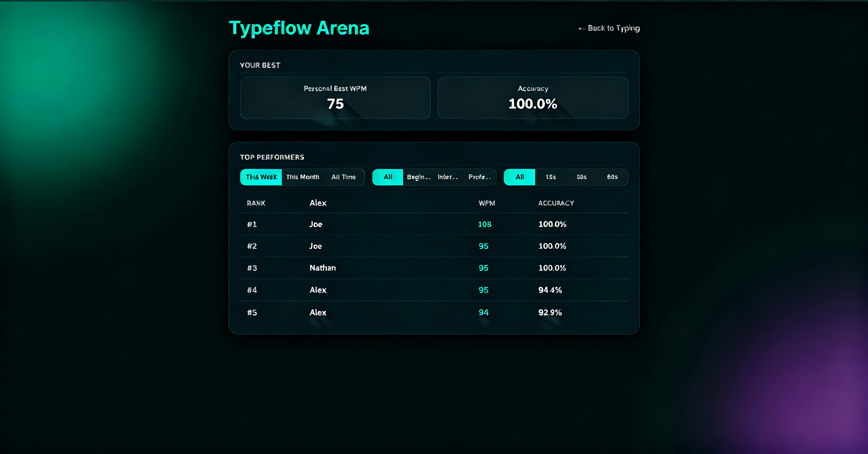Click the Accuracy stat card
The width and height of the screenshot is (868, 454).
pos(533,98)
